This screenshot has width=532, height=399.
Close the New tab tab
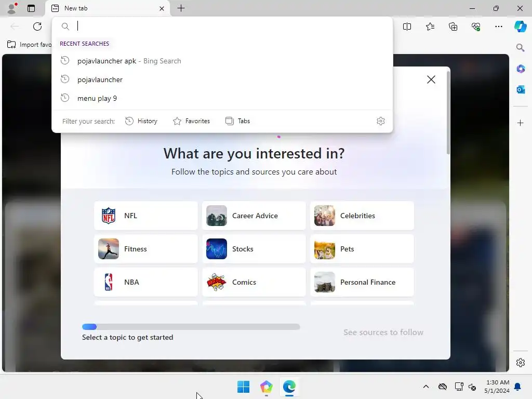pyautogui.click(x=162, y=8)
